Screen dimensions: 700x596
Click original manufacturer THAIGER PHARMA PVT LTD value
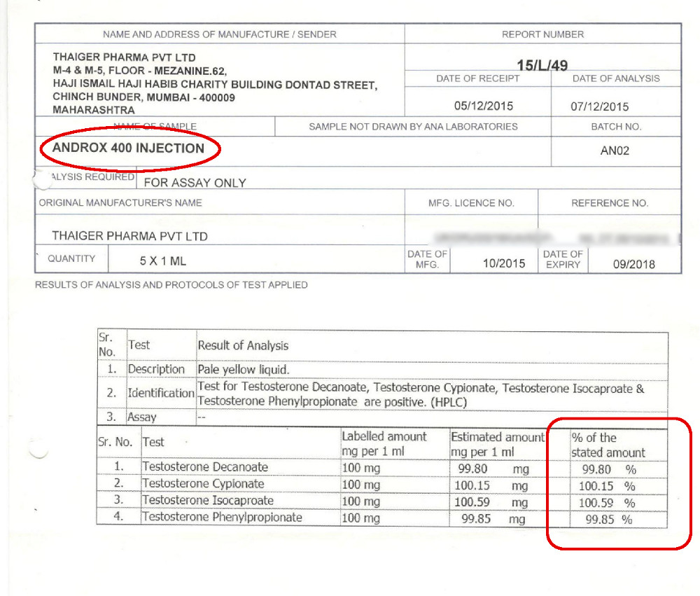tap(130, 236)
